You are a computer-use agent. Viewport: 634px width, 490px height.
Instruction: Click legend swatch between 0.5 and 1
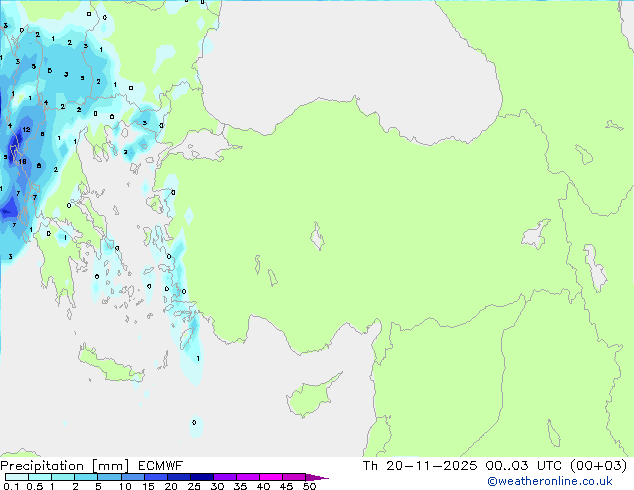[40, 477]
